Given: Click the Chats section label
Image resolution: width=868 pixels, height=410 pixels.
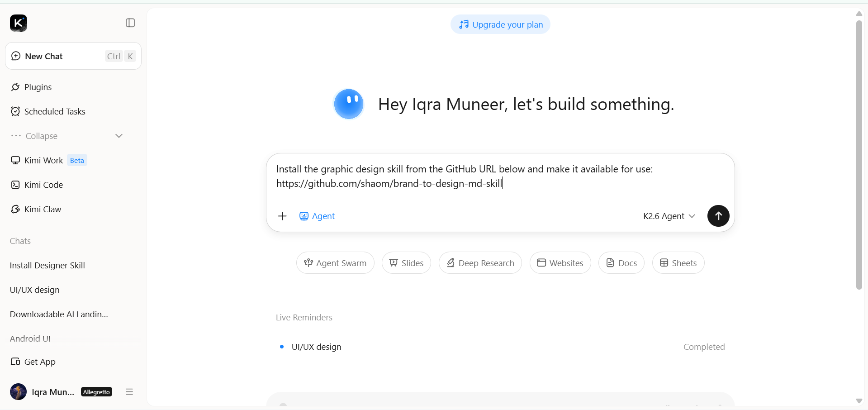Looking at the screenshot, I should [20, 241].
